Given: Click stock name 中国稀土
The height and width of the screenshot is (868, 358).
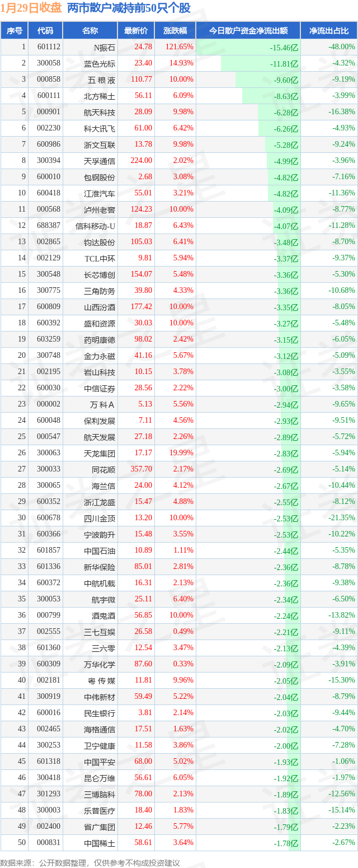Looking at the screenshot, I should coord(100,843).
